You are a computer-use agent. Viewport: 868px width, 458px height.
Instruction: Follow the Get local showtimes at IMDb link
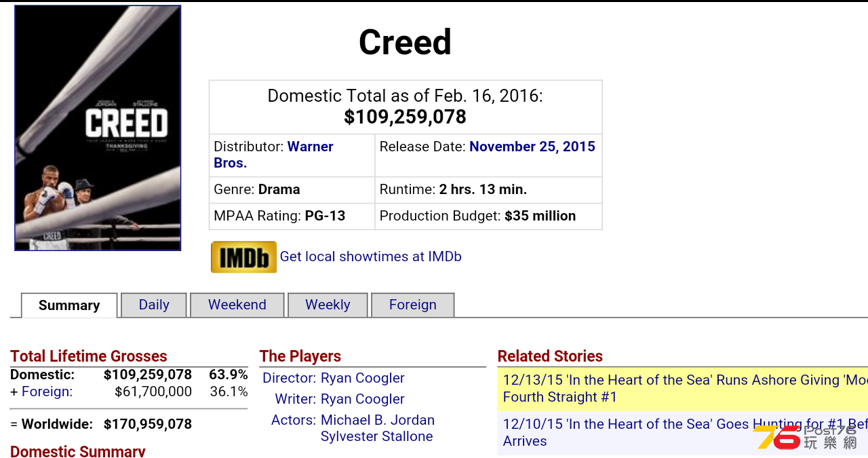coord(371,256)
